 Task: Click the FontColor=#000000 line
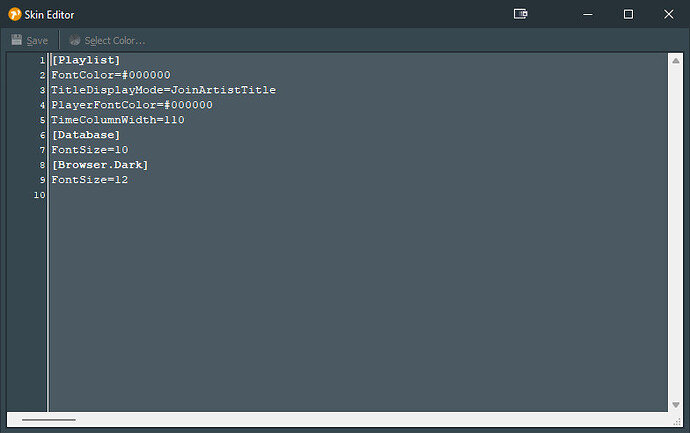(x=111, y=75)
